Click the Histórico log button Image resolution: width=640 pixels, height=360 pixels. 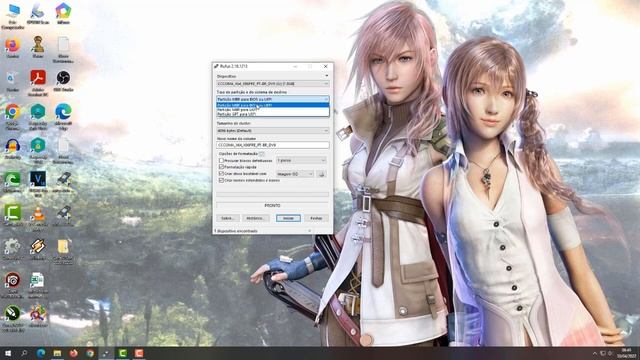pyautogui.click(x=255, y=218)
